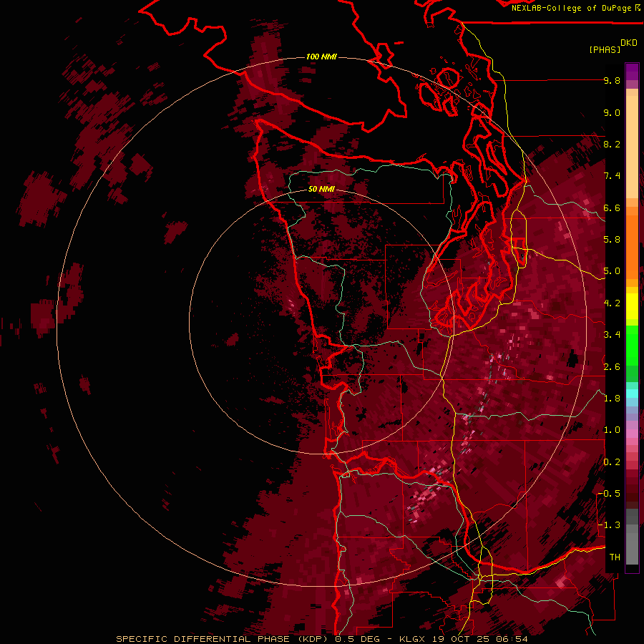Click the 0.2 value on the legend
Viewport: 644px width, 644px height.
pos(612,462)
